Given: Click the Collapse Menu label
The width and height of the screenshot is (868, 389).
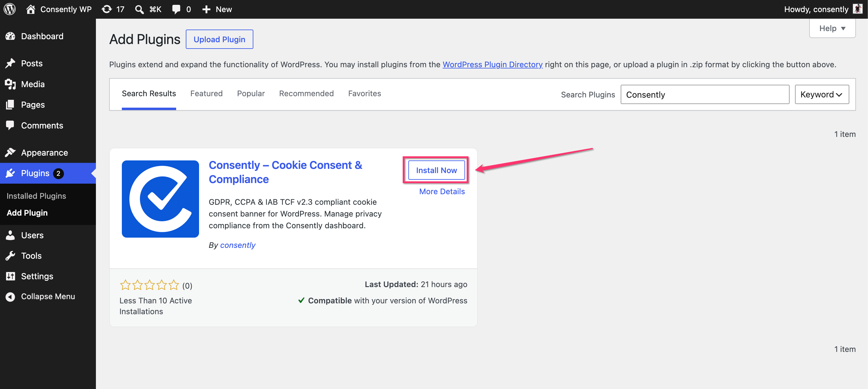Looking at the screenshot, I should coord(48,296).
